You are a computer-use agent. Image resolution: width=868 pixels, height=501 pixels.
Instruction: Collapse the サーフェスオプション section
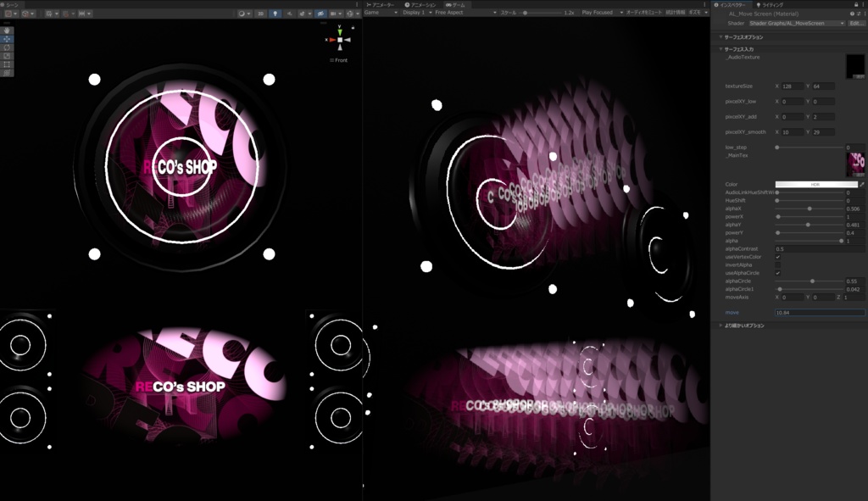[721, 37]
